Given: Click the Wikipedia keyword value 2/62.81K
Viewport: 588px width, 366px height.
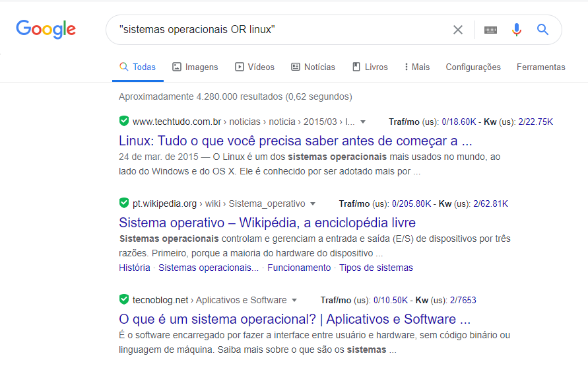Looking at the screenshot, I should coord(490,204).
